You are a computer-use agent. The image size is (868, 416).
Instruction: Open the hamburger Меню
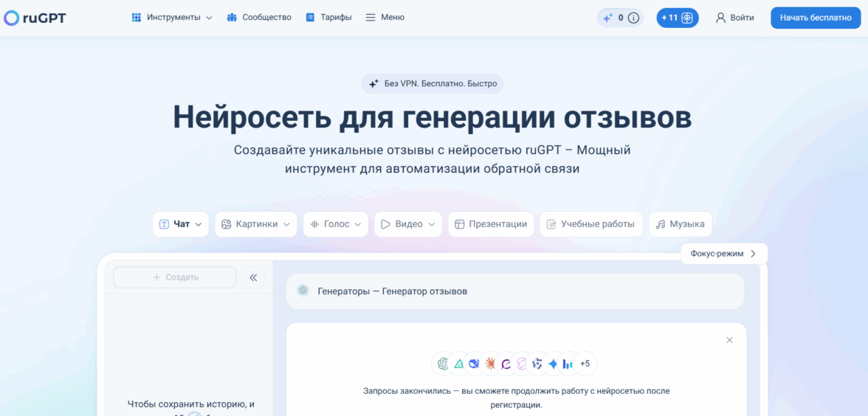coord(385,18)
